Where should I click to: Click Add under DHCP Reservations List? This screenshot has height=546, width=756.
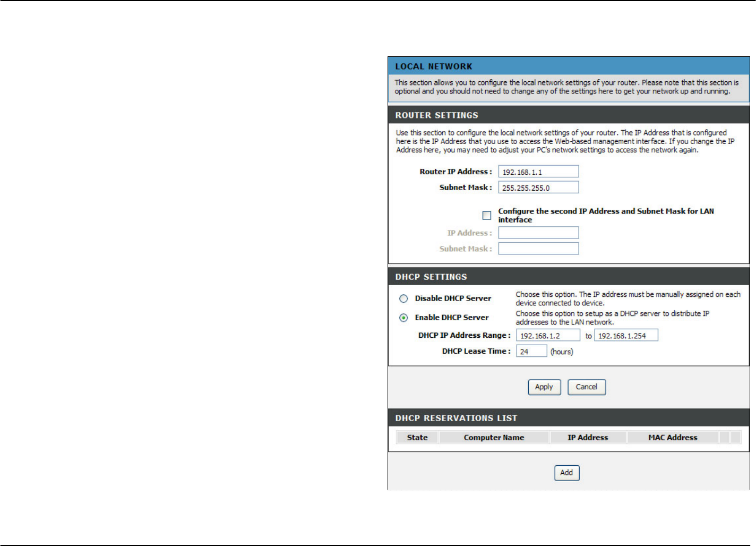[566, 473]
